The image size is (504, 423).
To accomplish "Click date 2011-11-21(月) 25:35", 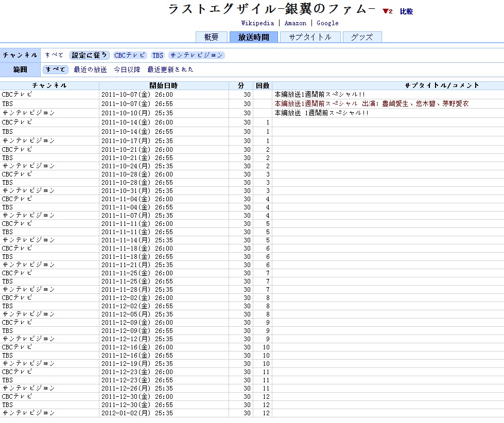I will pos(137,265).
